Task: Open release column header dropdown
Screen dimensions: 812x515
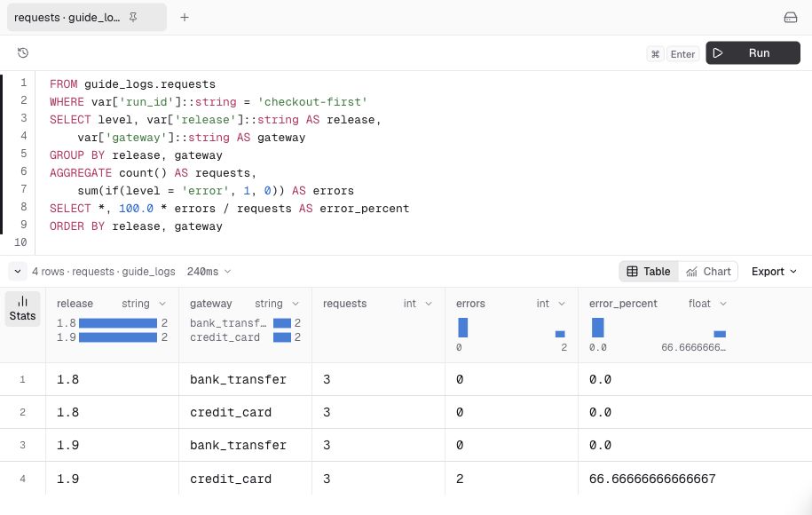Action: coord(162,304)
